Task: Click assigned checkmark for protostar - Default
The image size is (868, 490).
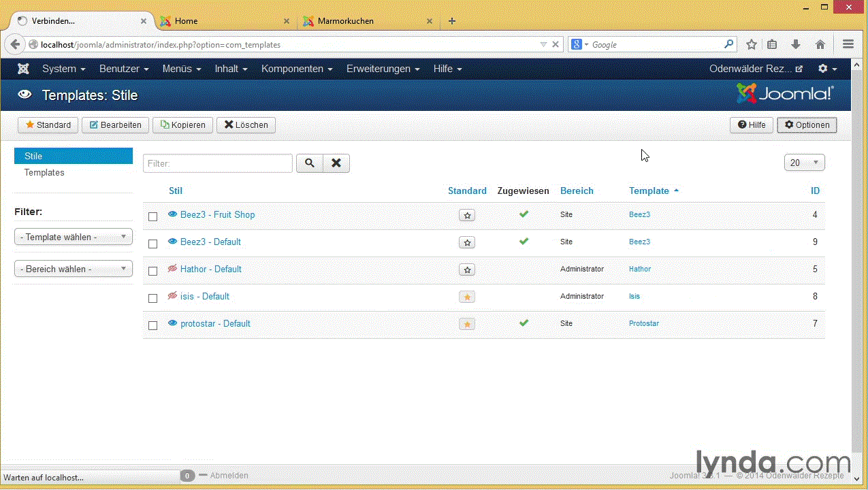Action: point(524,323)
